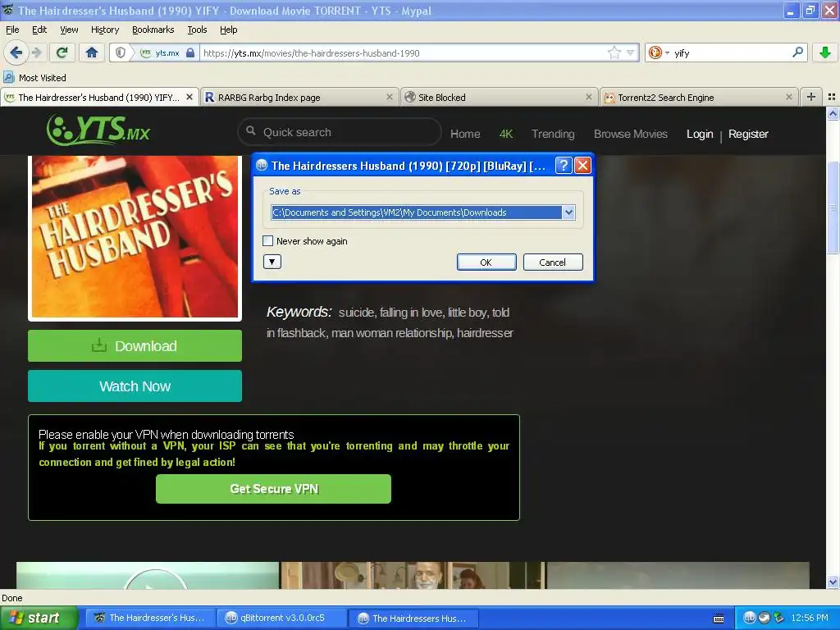Open the Tools menu

click(197, 30)
